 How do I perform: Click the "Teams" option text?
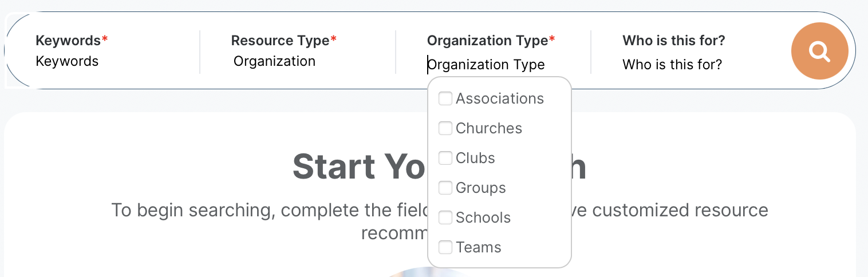[478, 247]
